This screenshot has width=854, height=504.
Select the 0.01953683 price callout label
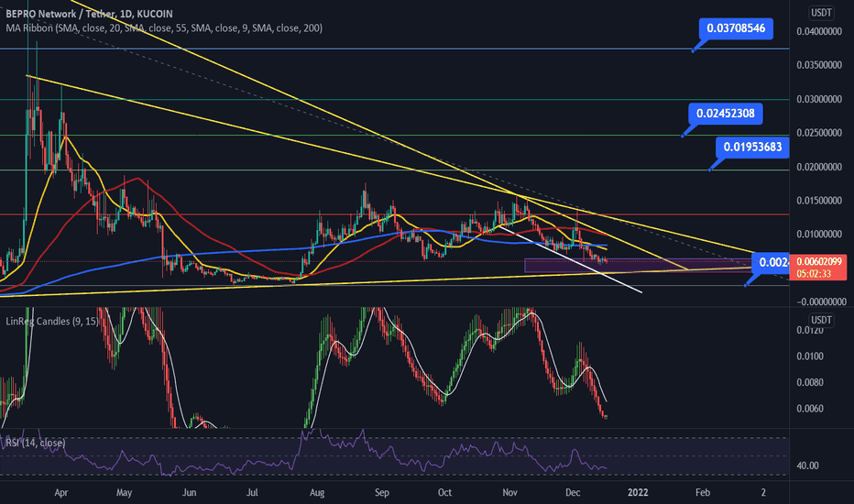click(752, 148)
